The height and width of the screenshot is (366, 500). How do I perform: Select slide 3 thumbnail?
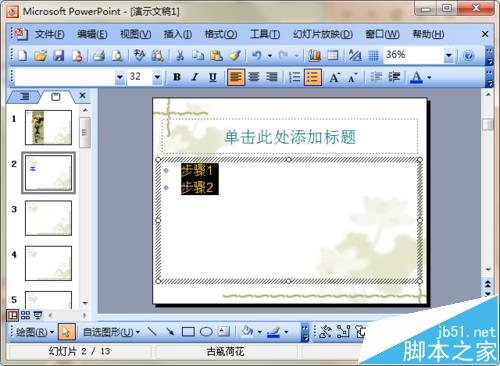point(48,218)
